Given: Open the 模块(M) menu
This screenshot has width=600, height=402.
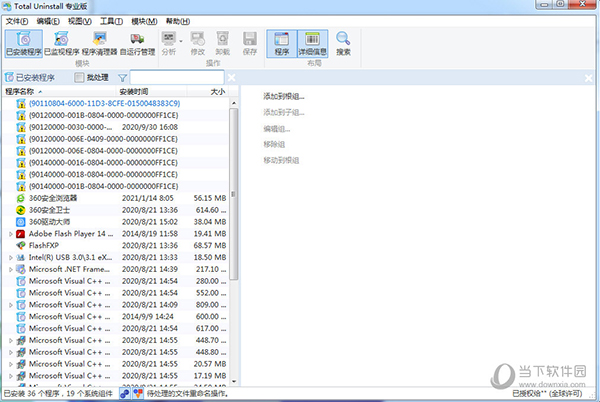Looking at the screenshot, I should [144, 21].
